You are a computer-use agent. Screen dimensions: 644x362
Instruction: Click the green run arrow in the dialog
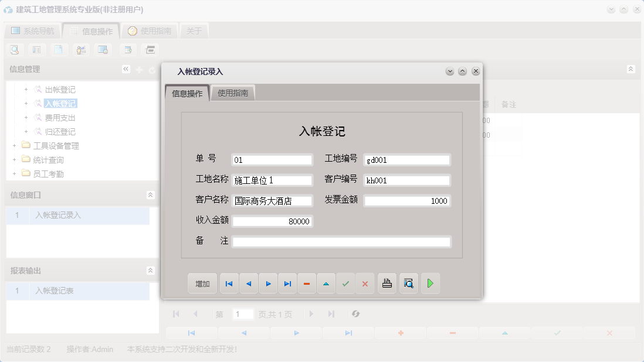431,283
